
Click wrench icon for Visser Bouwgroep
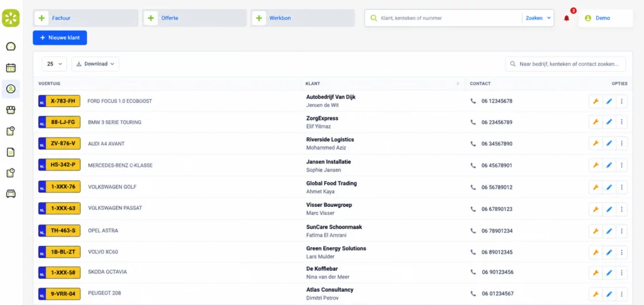tap(596, 209)
